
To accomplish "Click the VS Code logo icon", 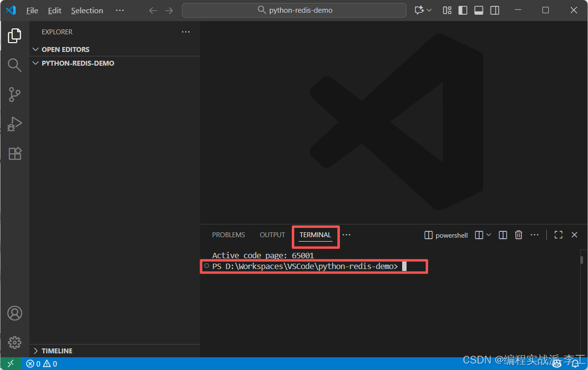I will click(11, 10).
